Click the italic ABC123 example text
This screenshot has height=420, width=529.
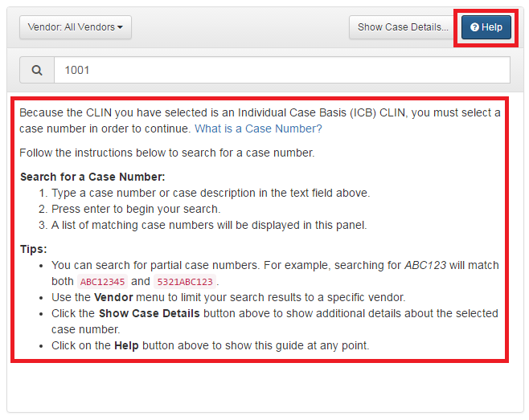point(425,266)
